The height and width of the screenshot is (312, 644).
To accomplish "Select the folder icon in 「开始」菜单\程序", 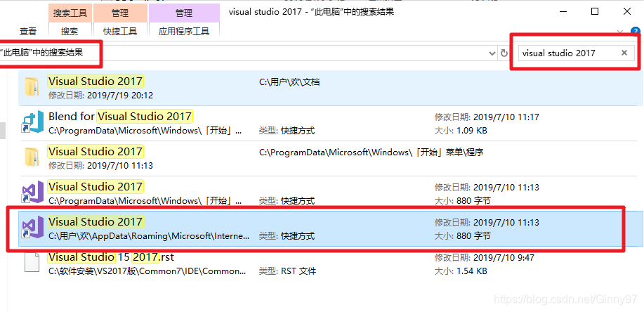I will [32, 157].
